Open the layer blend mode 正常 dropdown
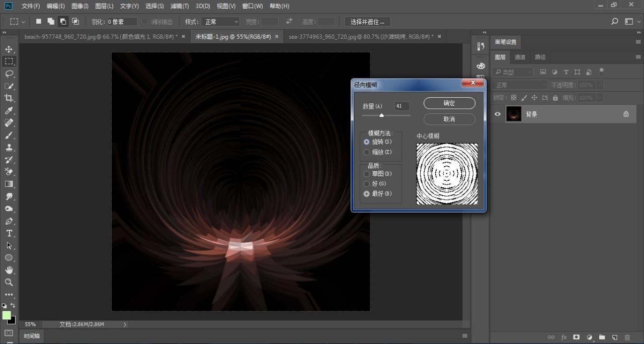 coord(520,85)
